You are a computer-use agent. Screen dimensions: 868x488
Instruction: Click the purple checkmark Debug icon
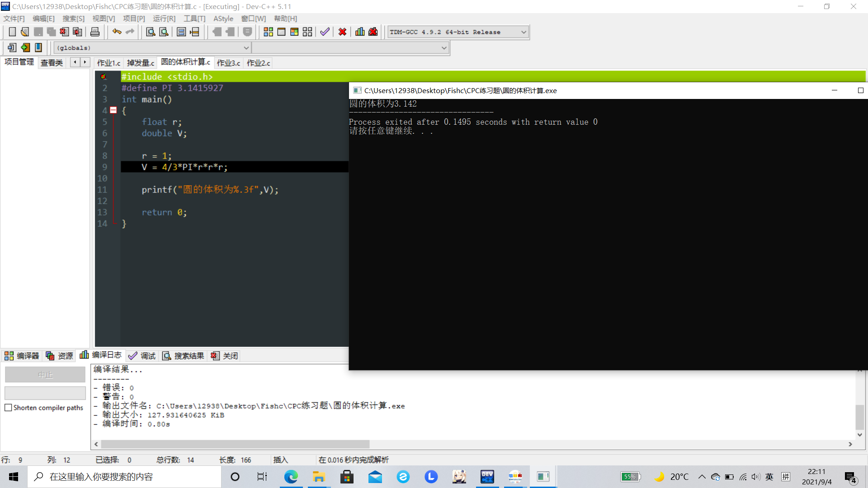pos(325,32)
